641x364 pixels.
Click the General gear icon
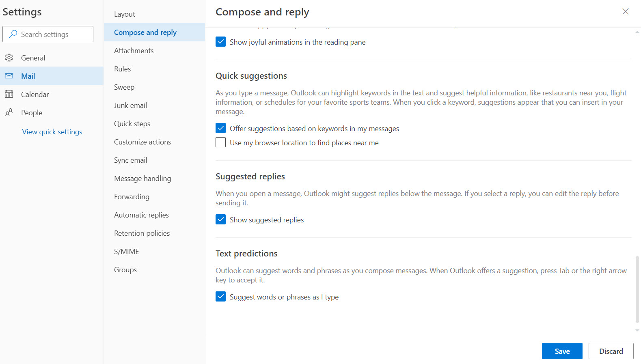tap(9, 58)
